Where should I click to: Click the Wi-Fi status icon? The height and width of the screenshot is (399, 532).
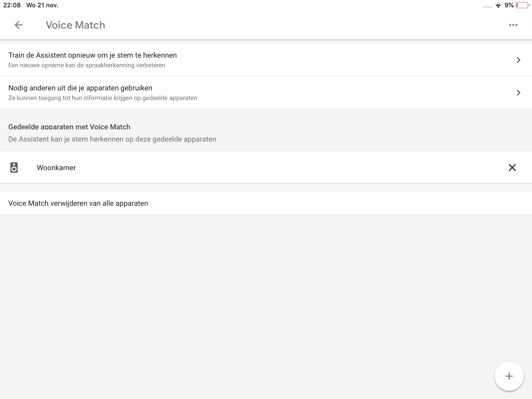[498, 5]
